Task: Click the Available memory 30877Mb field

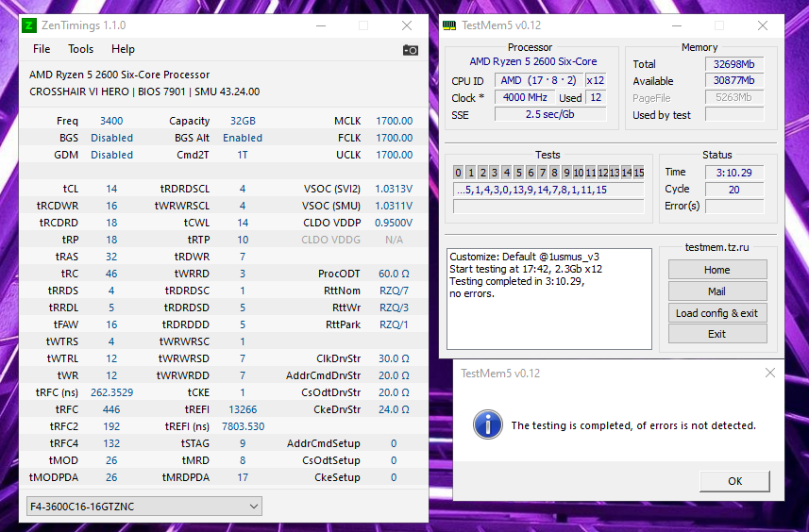Action: tap(733, 80)
